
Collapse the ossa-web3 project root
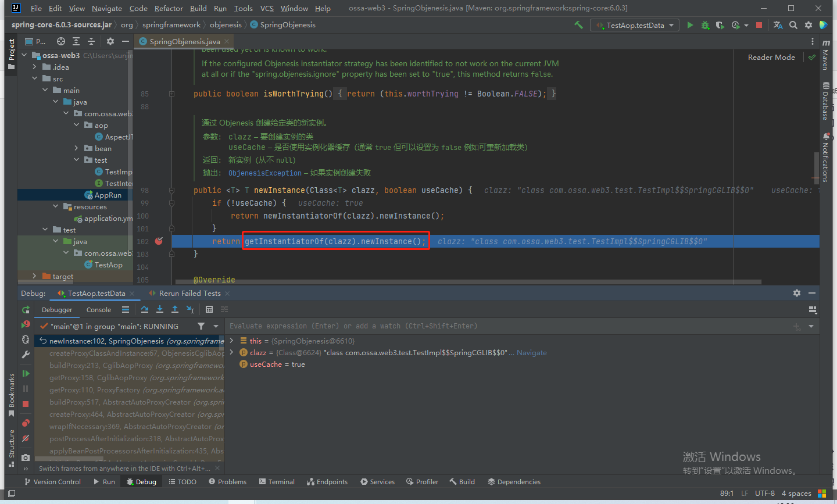24,55
